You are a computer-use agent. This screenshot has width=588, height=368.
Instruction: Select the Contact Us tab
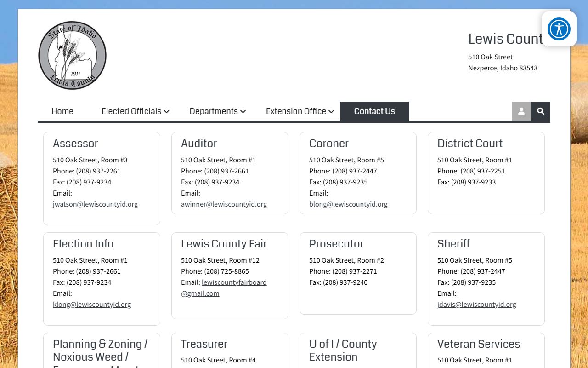pos(374,111)
